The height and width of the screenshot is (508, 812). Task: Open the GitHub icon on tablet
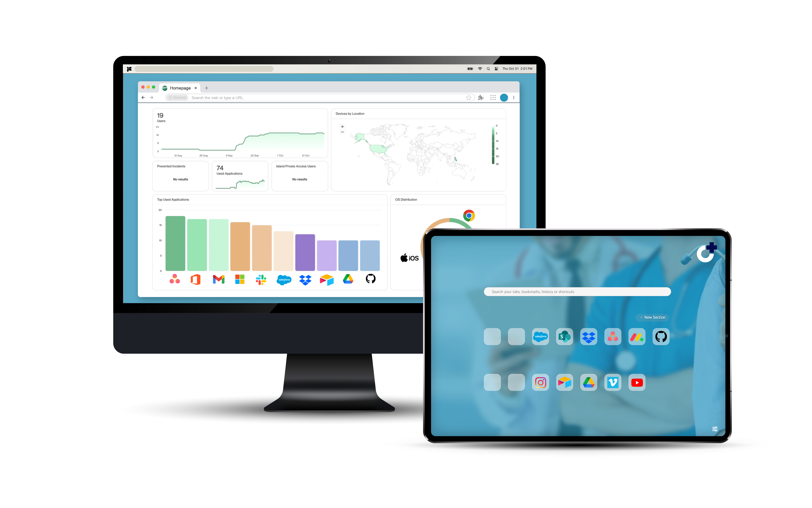coord(661,336)
